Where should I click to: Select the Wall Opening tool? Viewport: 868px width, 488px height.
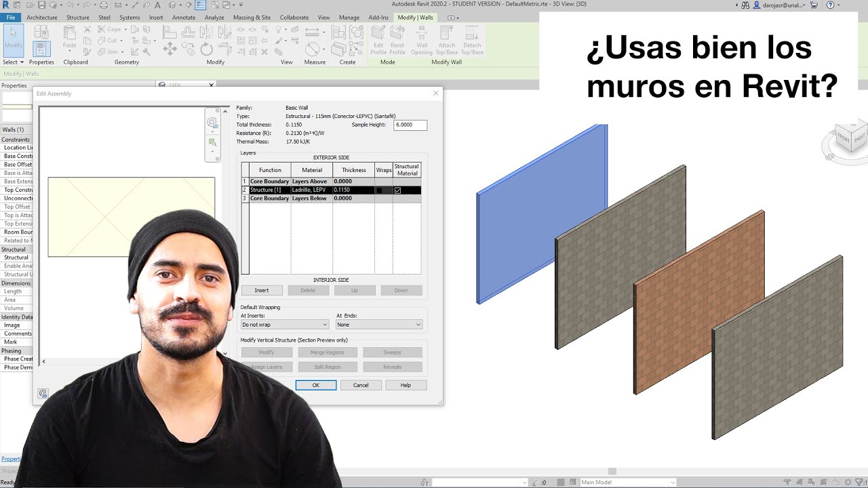click(x=421, y=40)
